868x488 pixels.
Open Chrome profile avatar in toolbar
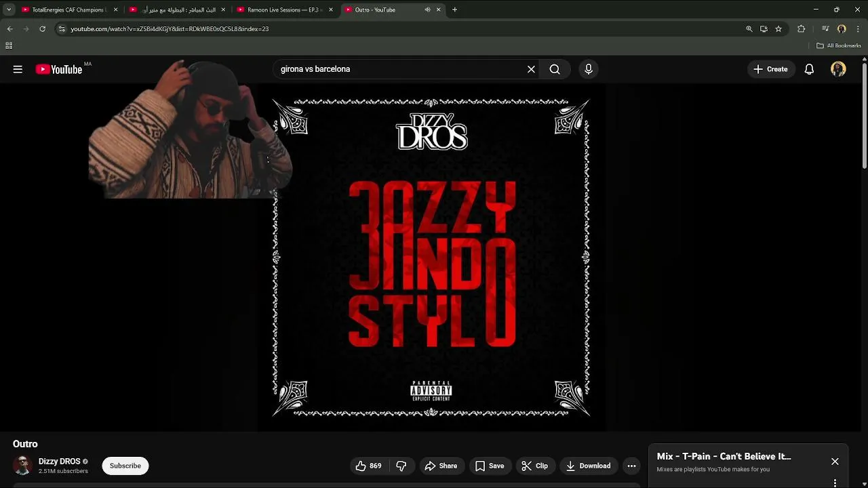(x=842, y=28)
